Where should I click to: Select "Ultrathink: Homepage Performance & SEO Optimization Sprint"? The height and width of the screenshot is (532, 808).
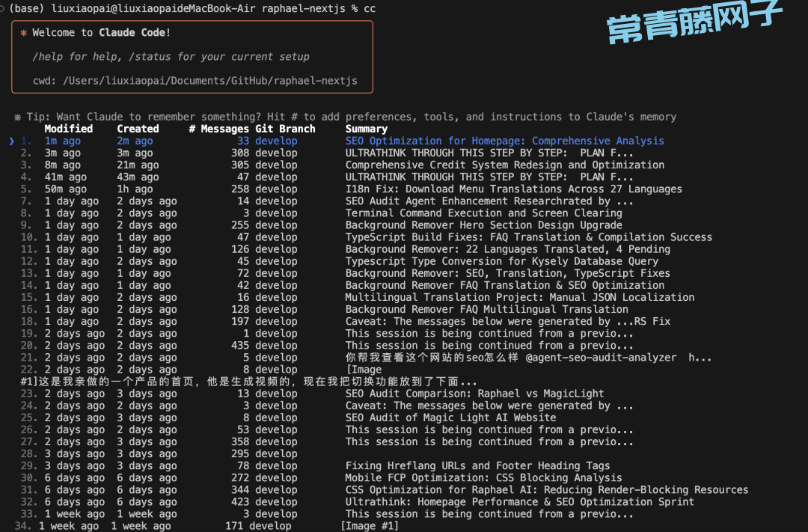point(358,501)
